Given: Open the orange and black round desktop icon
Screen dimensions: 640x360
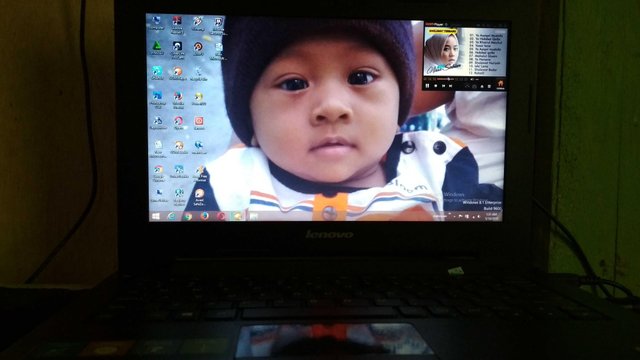Looking at the screenshot, I should click(x=198, y=47).
